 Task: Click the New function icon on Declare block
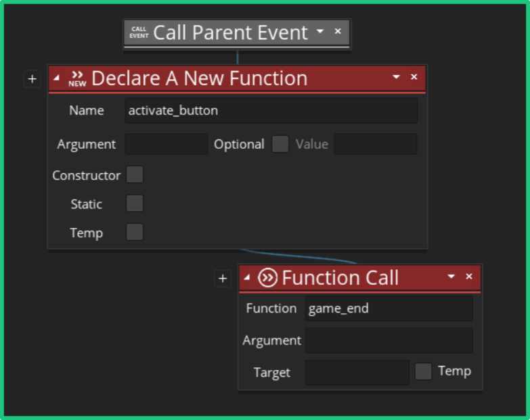[77, 78]
